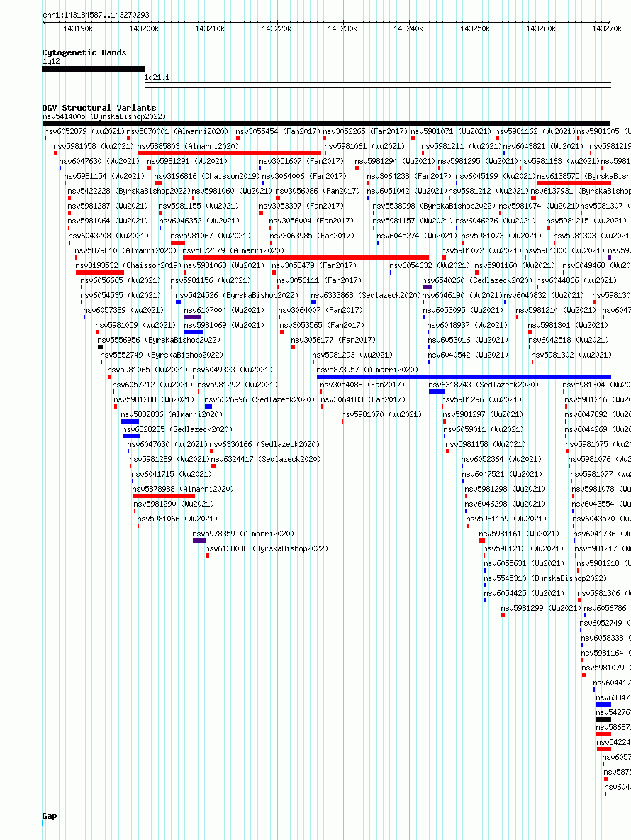Image resolution: width=631 pixels, height=840 pixels.
Task: Open nsv5981299 (Wu2021) label
Action: tap(542, 608)
